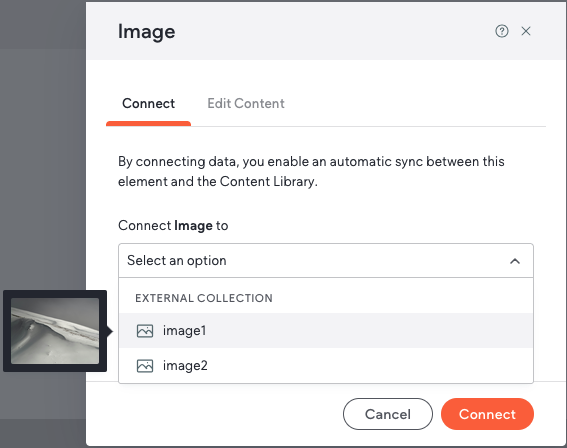
Task: Click the External Collection header
Action: pos(204,298)
